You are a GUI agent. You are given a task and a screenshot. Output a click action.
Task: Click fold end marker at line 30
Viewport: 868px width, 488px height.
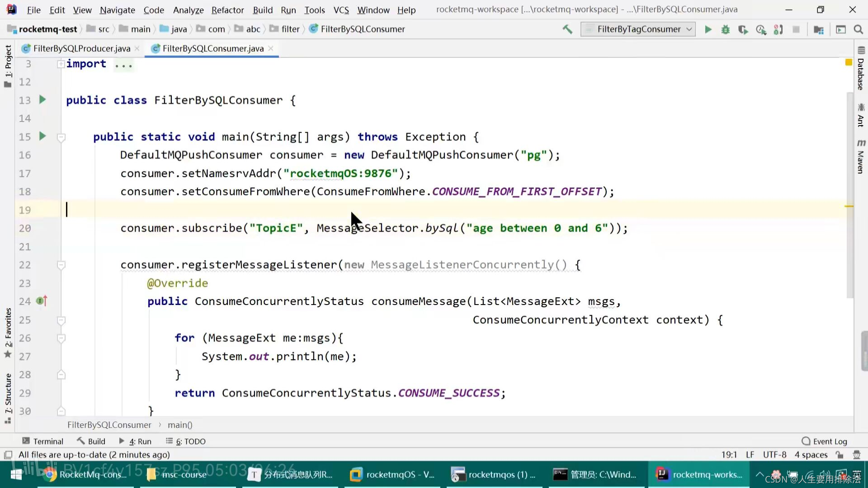pos(61,411)
